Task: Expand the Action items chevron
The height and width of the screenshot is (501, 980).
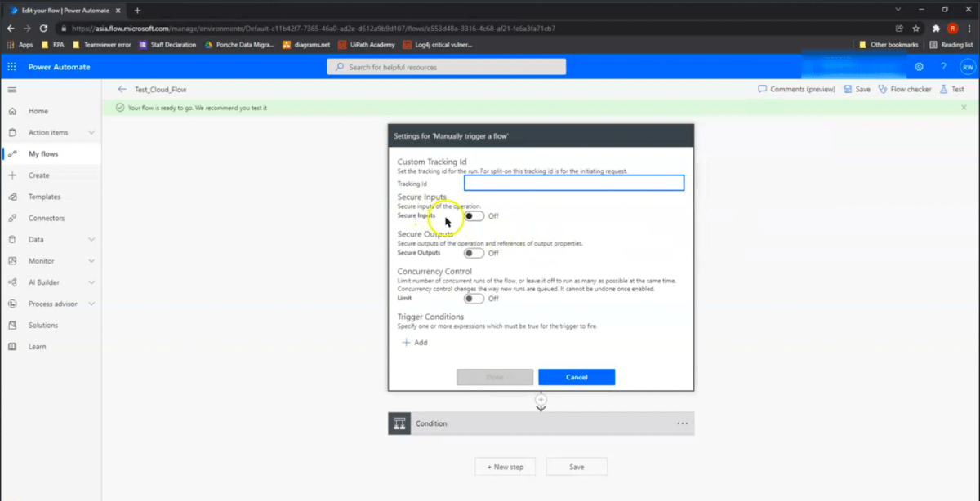Action: coord(91,132)
